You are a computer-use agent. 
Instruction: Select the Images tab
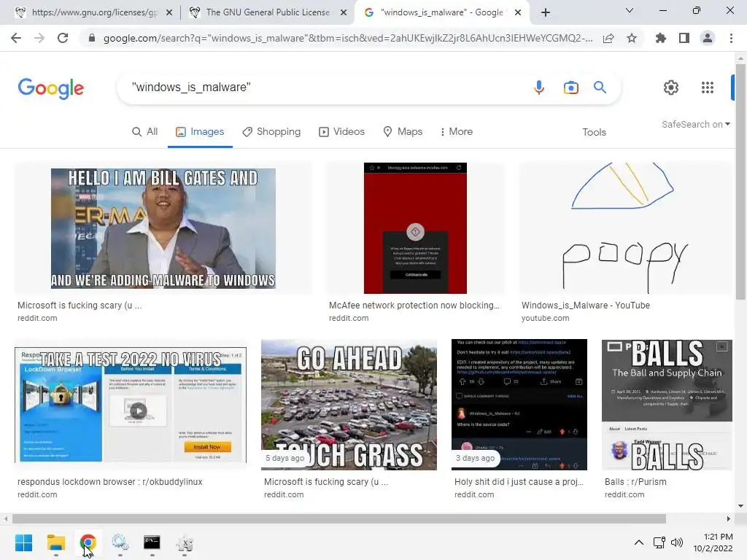coord(200,131)
